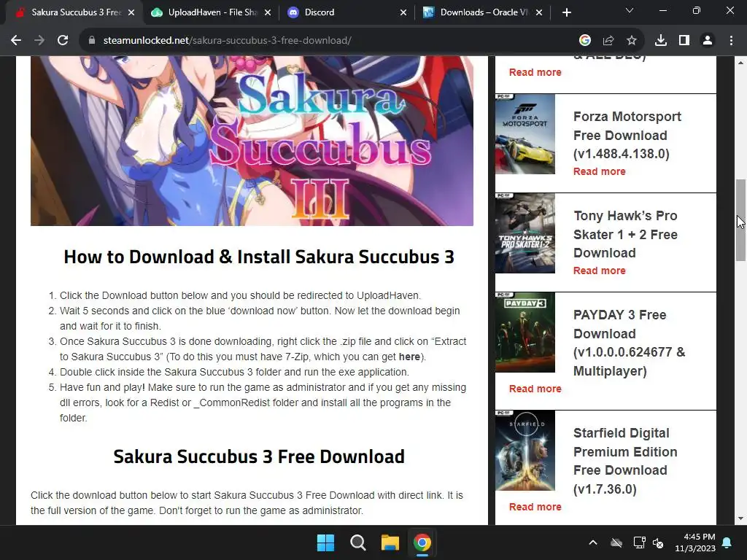Click the 7-Zip 'here' link
Viewport: 747px width, 560px height.
click(409, 357)
